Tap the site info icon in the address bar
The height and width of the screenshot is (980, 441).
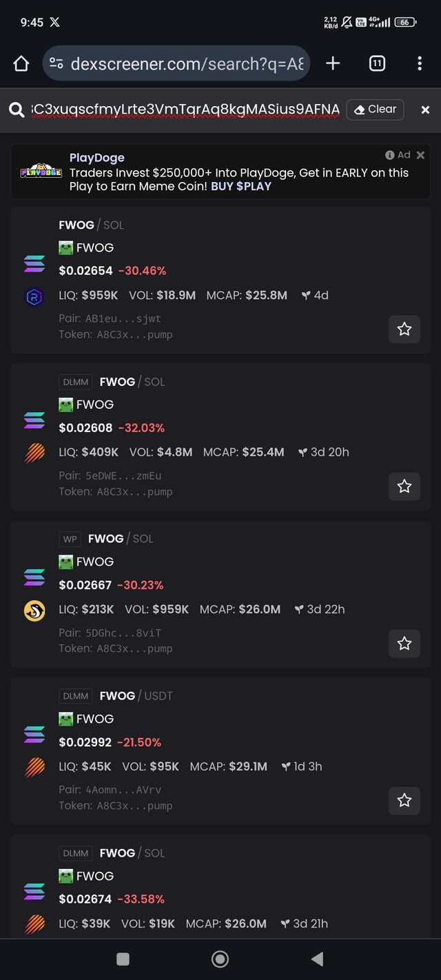[x=57, y=64]
